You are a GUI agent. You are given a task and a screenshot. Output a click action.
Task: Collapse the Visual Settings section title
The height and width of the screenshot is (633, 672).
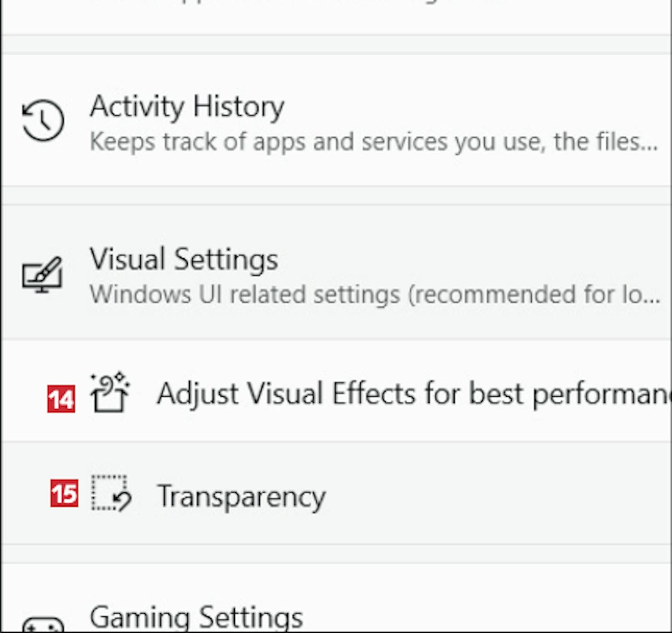point(184,260)
